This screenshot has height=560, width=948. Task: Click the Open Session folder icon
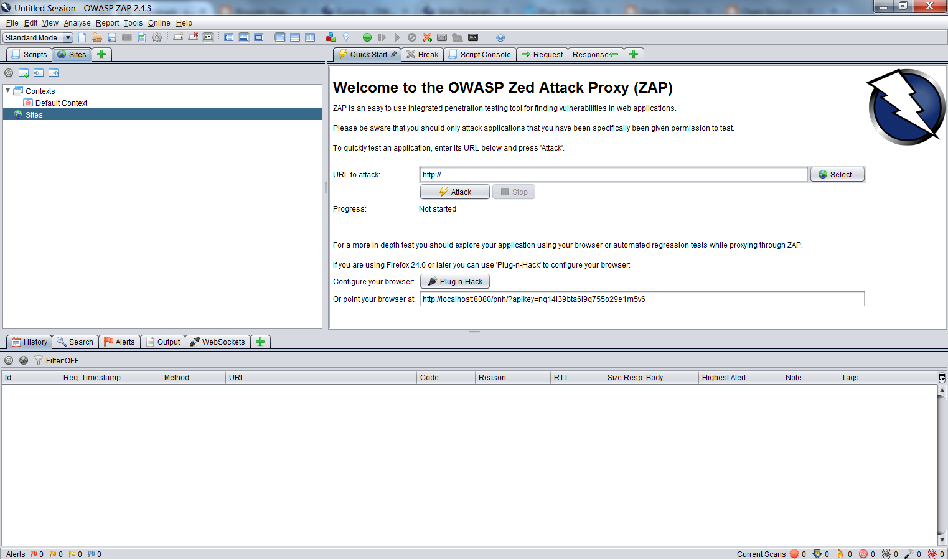click(x=97, y=37)
